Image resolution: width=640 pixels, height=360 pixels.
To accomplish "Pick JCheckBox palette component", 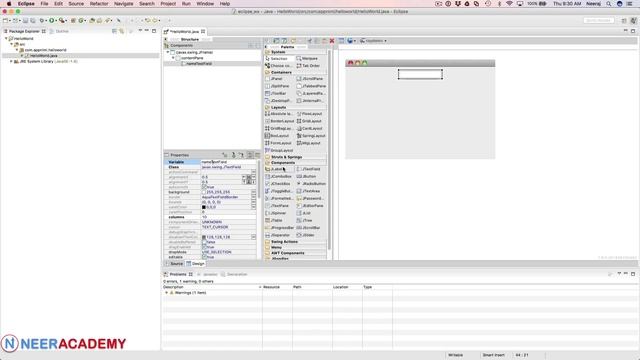I will click(279, 184).
